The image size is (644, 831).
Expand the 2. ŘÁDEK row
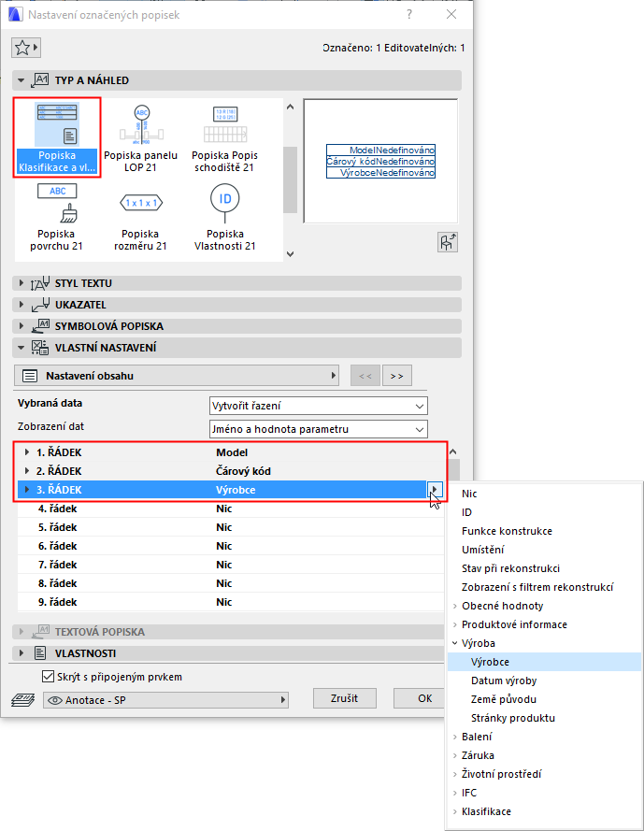click(27, 471)
